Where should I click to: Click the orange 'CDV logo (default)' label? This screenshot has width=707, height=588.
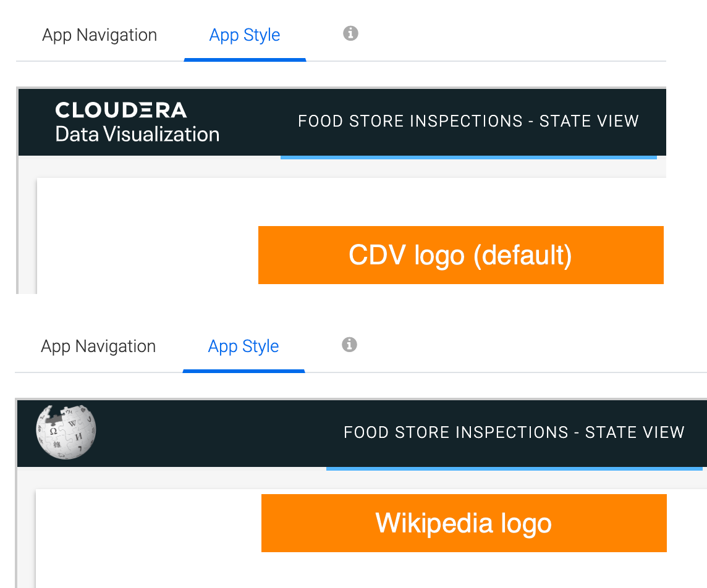[460, 255]
